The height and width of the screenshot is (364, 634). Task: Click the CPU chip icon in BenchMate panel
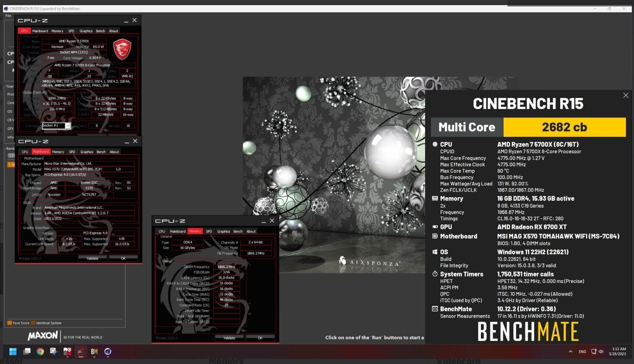tap(435, 144)
